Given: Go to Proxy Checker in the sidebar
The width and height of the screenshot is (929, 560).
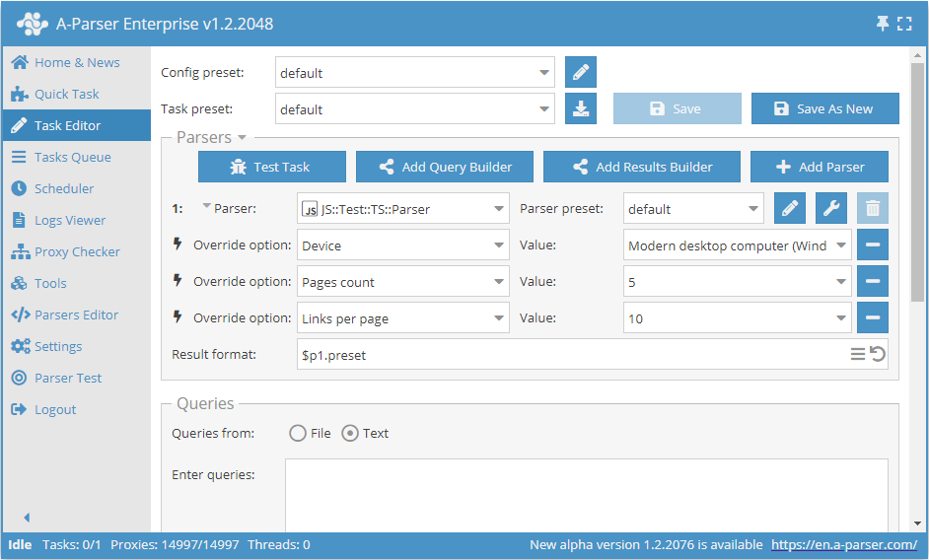Looking at the screenshot, I should (76, 251).
